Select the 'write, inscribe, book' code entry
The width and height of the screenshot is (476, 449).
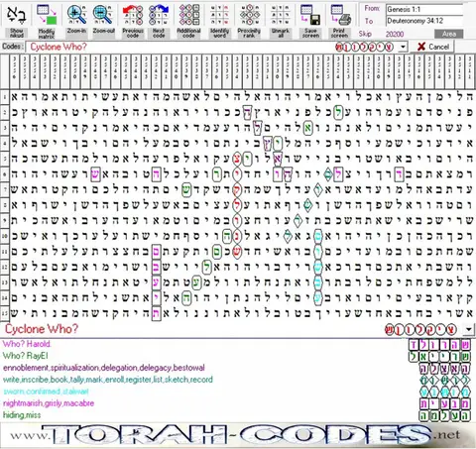point(108,380)
